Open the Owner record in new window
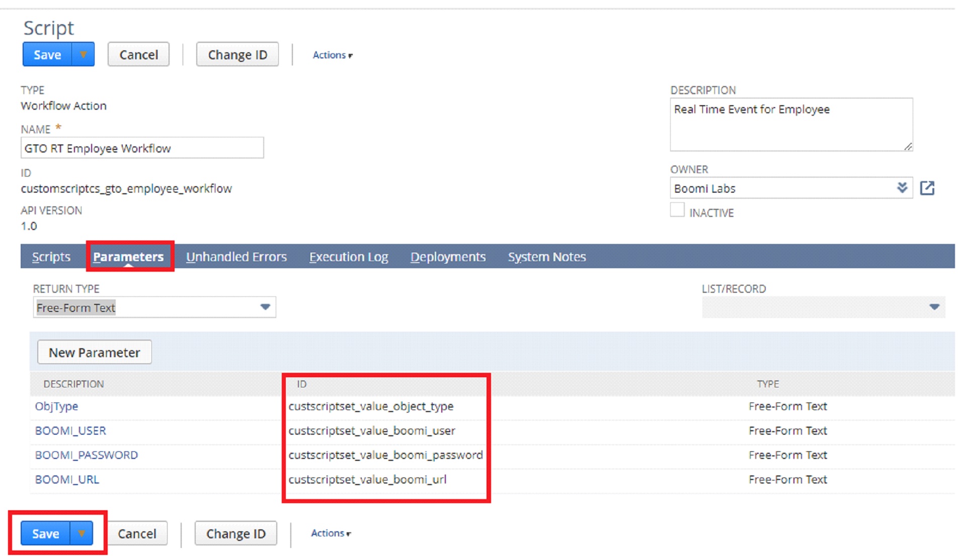 click(927, 188)
